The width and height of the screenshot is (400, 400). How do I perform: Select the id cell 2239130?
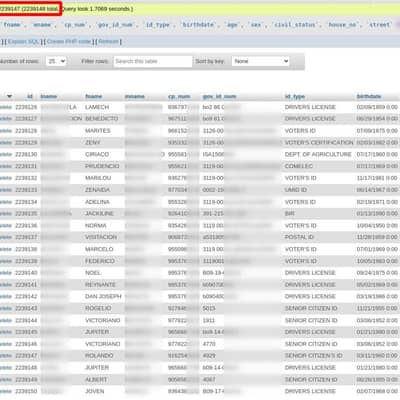(26, 154)
